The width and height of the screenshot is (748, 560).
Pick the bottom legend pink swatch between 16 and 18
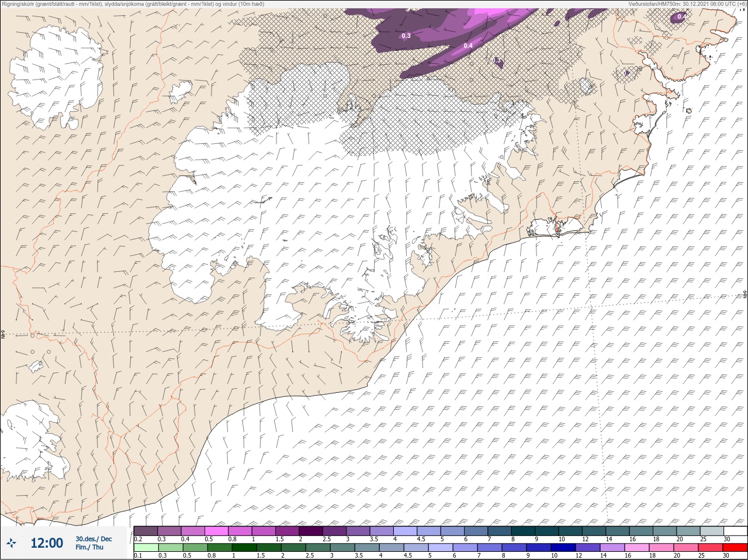click(637, 548)
